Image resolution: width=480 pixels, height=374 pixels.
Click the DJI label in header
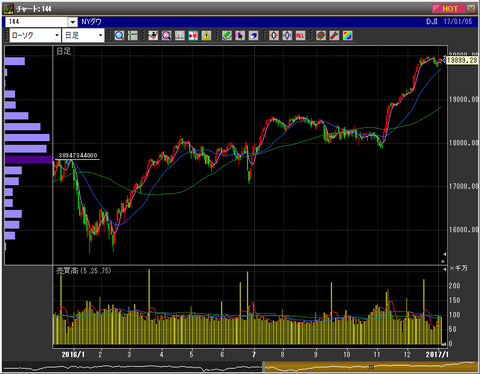(x=432, y=22)
